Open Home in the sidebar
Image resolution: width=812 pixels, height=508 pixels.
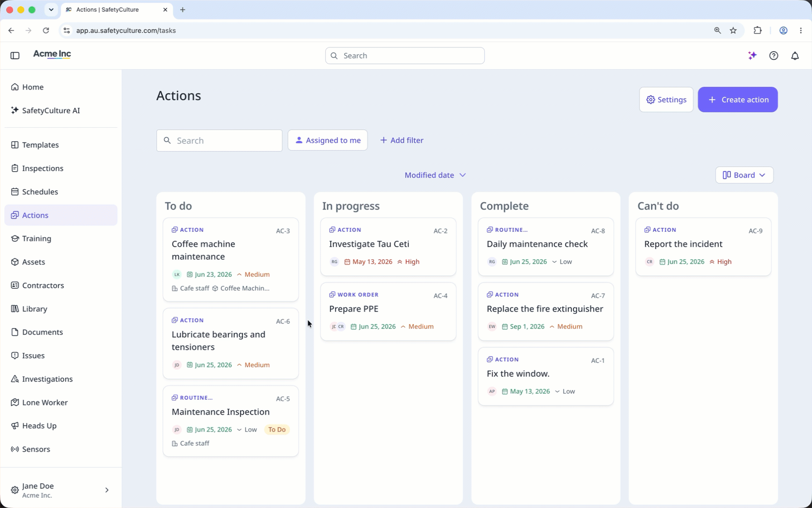click(x=61, y=87)
